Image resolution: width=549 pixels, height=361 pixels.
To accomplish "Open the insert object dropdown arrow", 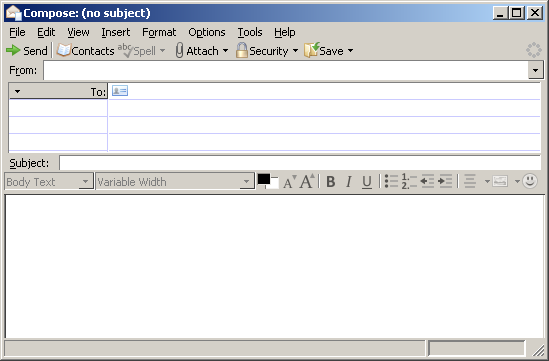I will 517,181.
